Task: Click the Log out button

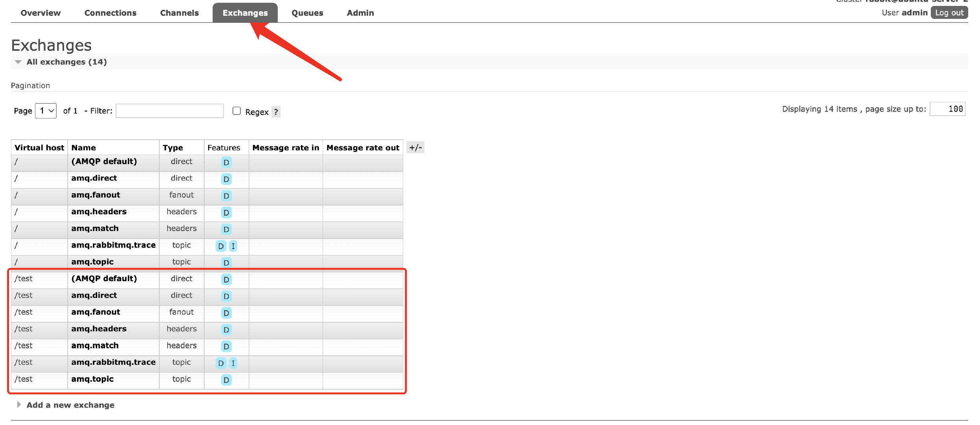Action: 949,12
